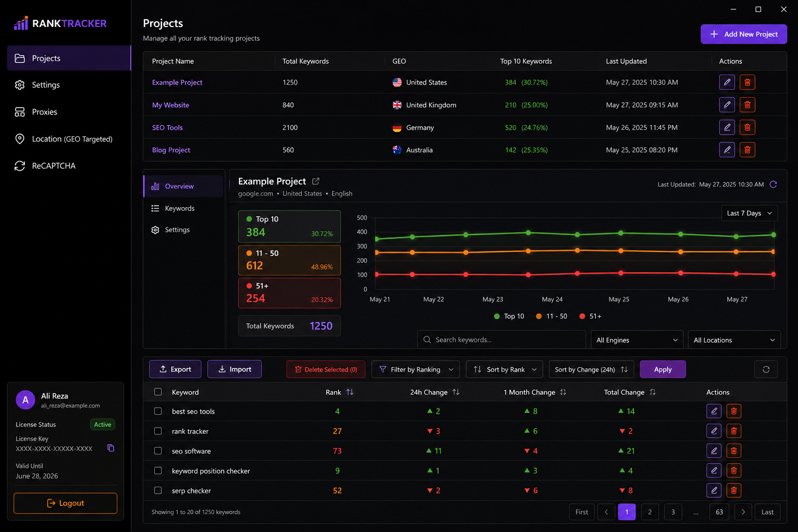Click Add New Project button
Screen dimensions: 798x532
pyautogui.click(x=743, y=34)
